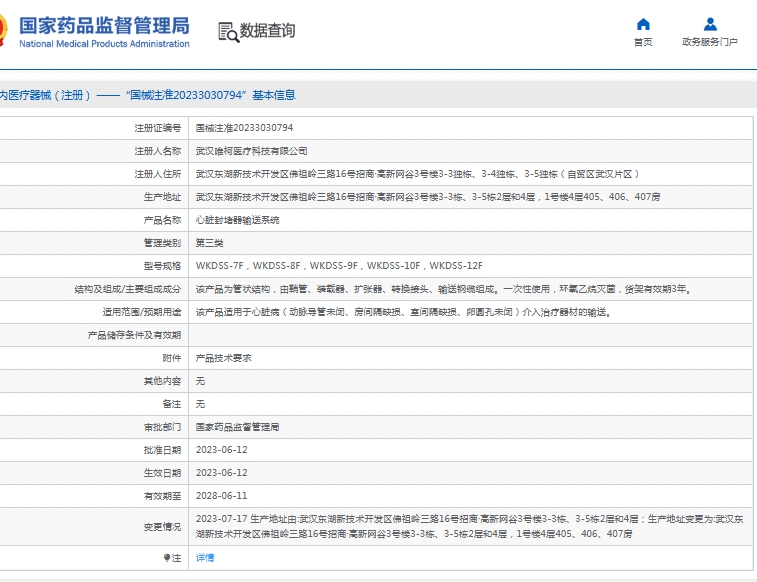Select registration number 国械注准20233030794 cell

(x=244, y=128)
